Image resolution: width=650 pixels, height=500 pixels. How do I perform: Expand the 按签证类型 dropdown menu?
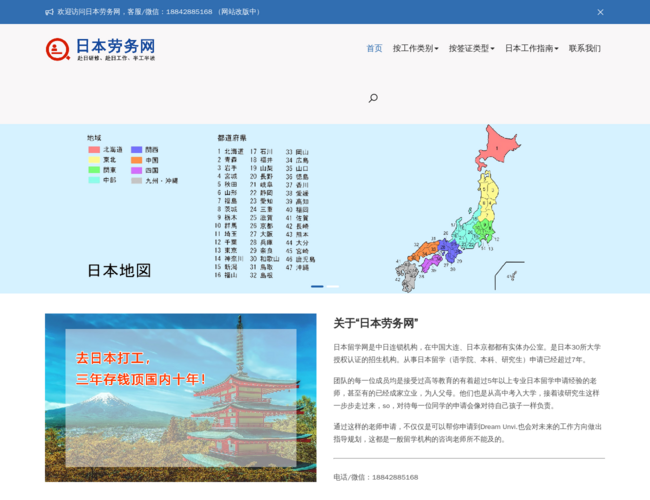471,49
